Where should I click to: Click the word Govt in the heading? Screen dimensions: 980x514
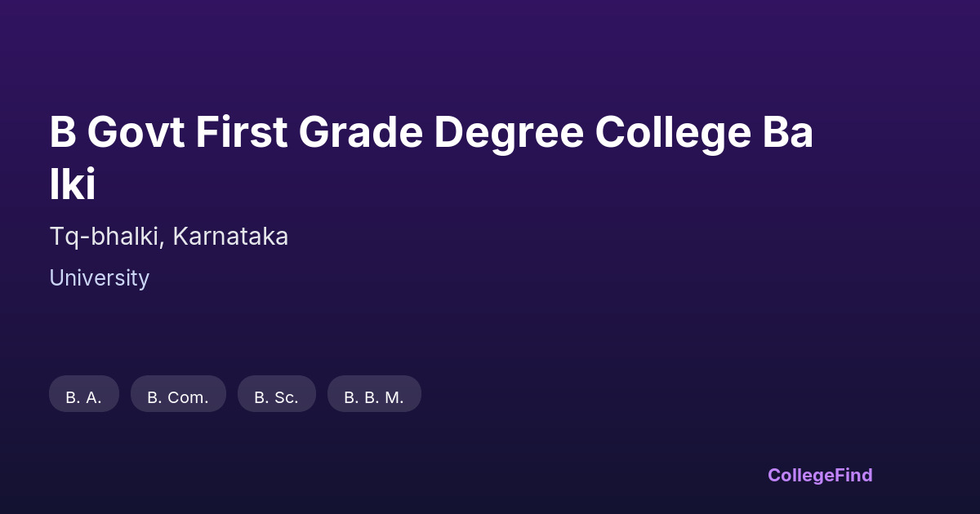tap(136, 133)
